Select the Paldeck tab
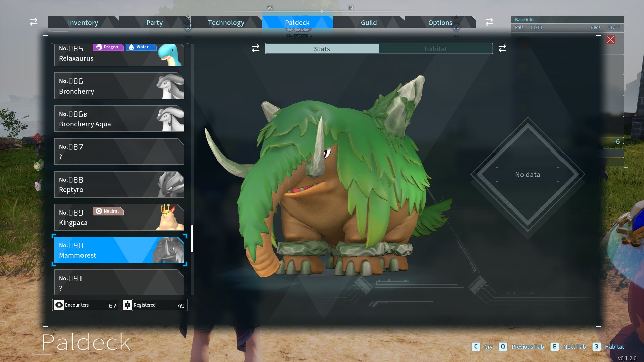 tap(297, 22)
